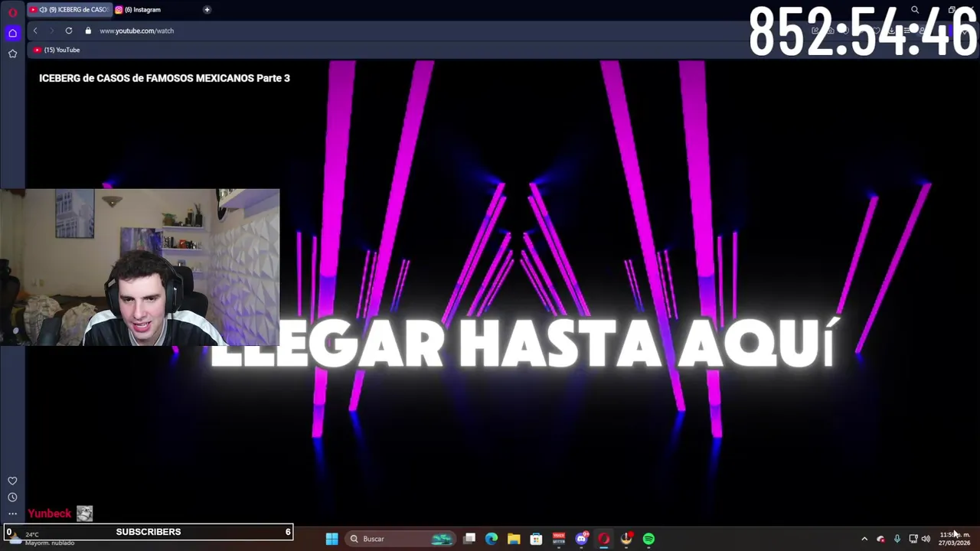
Task: Open sidebar three-dots settings
Action: [x=12, y=514]
